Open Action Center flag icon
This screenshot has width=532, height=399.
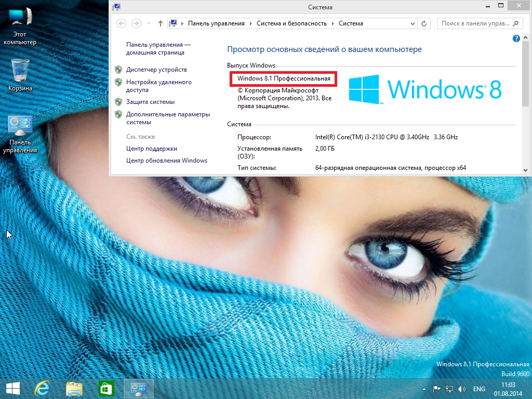tap(436, 389)
